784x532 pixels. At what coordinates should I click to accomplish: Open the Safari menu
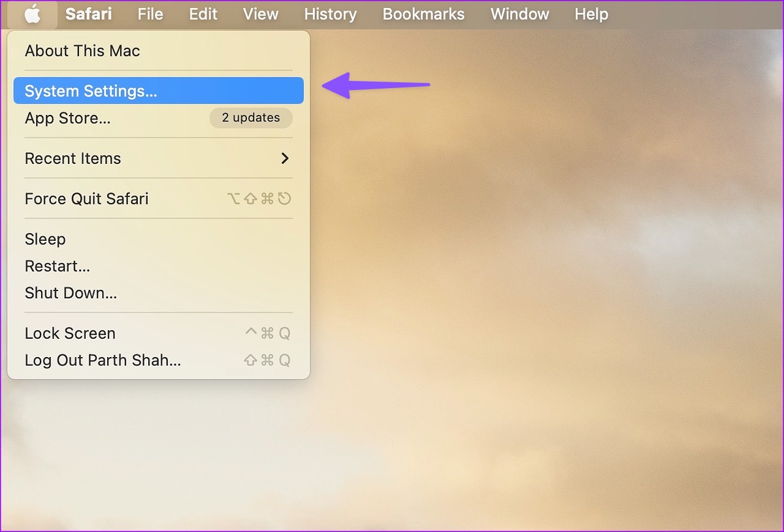[88, 14]
